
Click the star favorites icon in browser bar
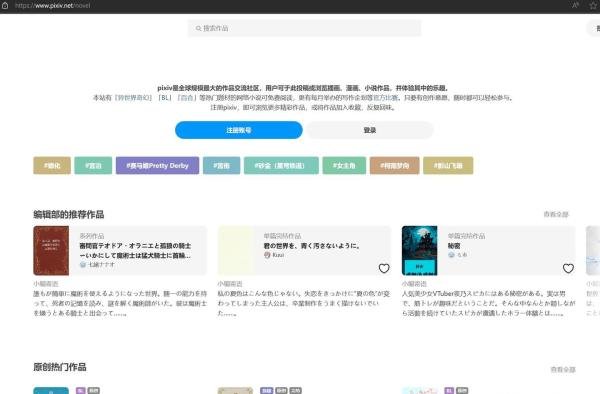(x=593, y=5)
